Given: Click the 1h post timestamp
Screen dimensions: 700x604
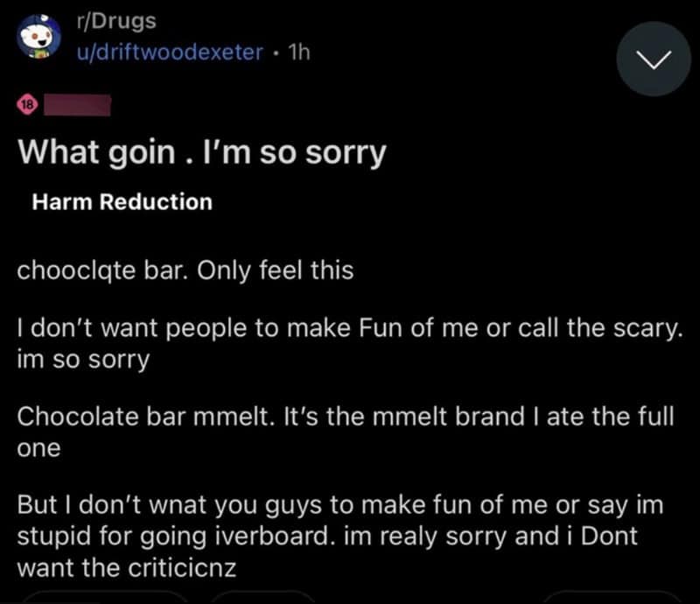Looking at the screenshot, I should [298, 53].
